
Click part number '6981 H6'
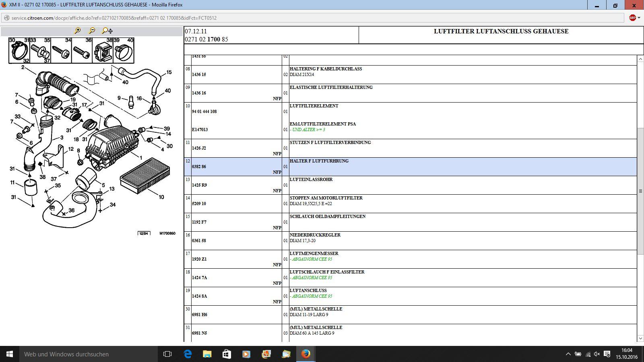(199, 315)
